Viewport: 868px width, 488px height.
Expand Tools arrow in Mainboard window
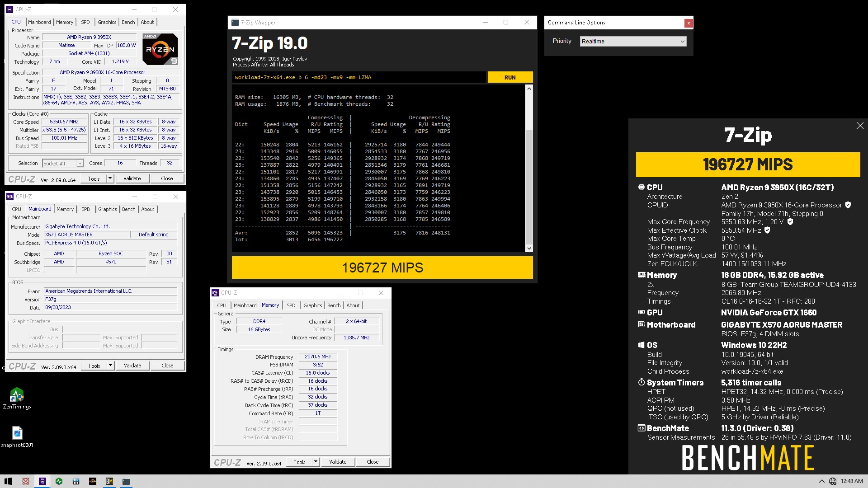110,366
